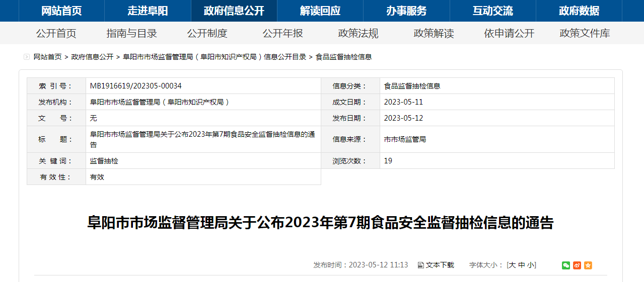Click the 政府信息公开 breadcrumb link
Viewport: 644px width, 282px height.
coord(92,57)
